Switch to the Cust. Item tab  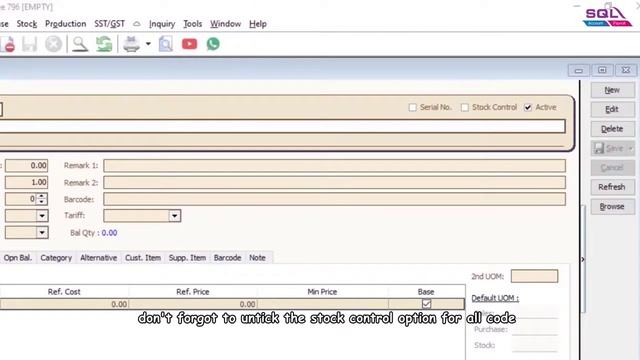click(143, 258)
